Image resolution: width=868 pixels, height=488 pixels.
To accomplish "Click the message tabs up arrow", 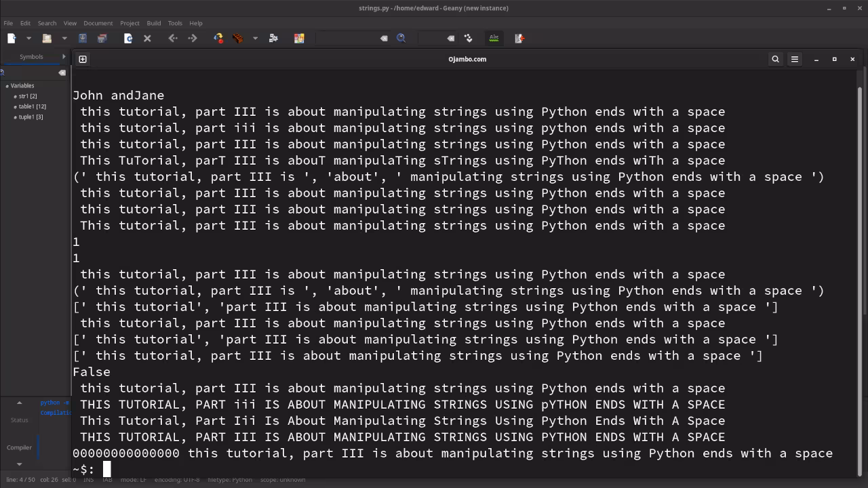I will pyautogui.click(x=19, y=403).
